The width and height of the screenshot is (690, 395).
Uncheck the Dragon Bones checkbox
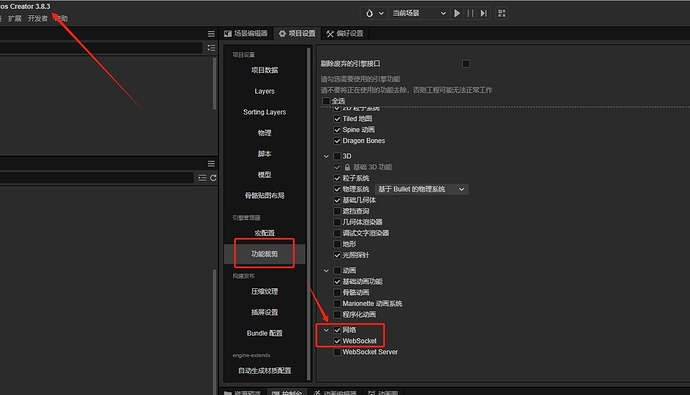tap(337, 141)
